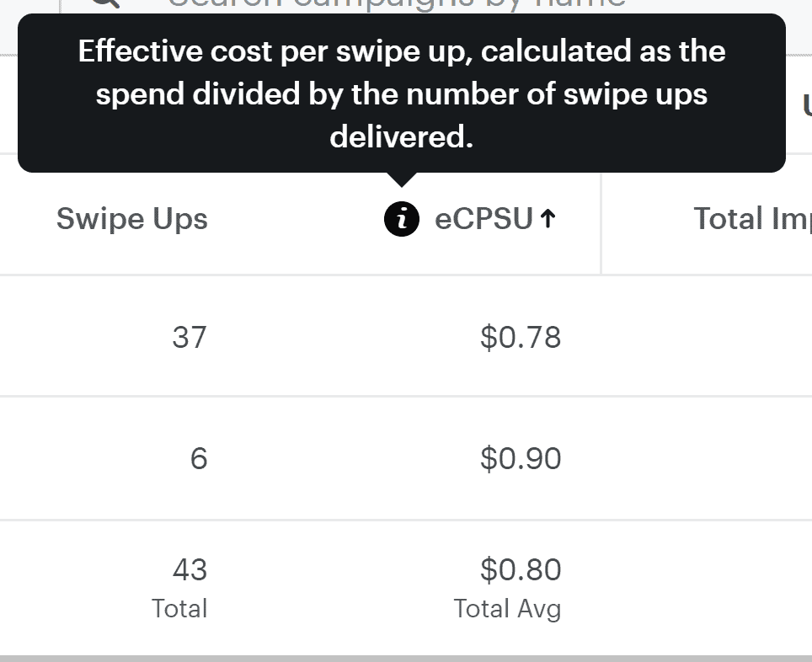The image size is (812, 662).
Task: Click the Total Avg label under $0.80
Action: coord(506,608)
